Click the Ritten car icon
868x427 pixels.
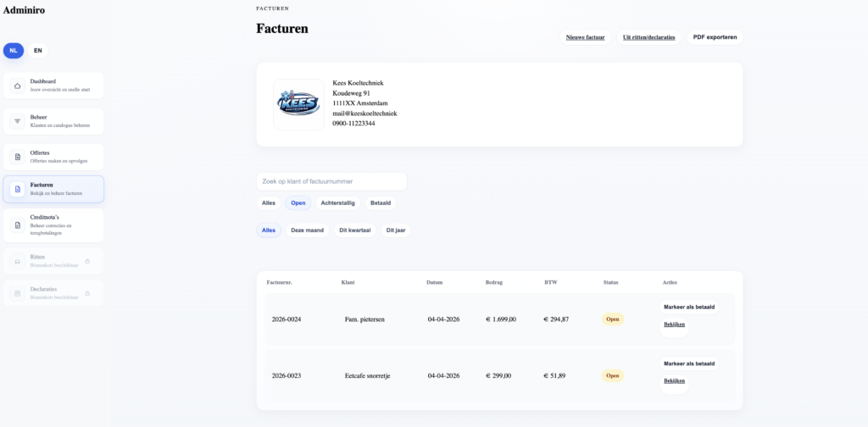[x=17, y=261]
